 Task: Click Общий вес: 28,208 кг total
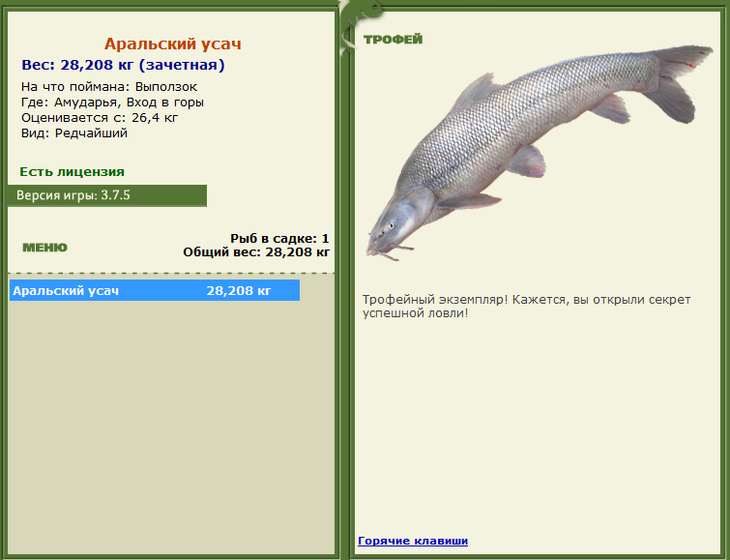point(256,252)
